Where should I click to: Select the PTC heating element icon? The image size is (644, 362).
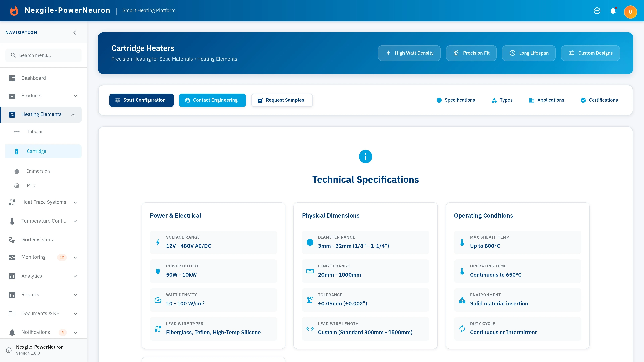(16, 185)
